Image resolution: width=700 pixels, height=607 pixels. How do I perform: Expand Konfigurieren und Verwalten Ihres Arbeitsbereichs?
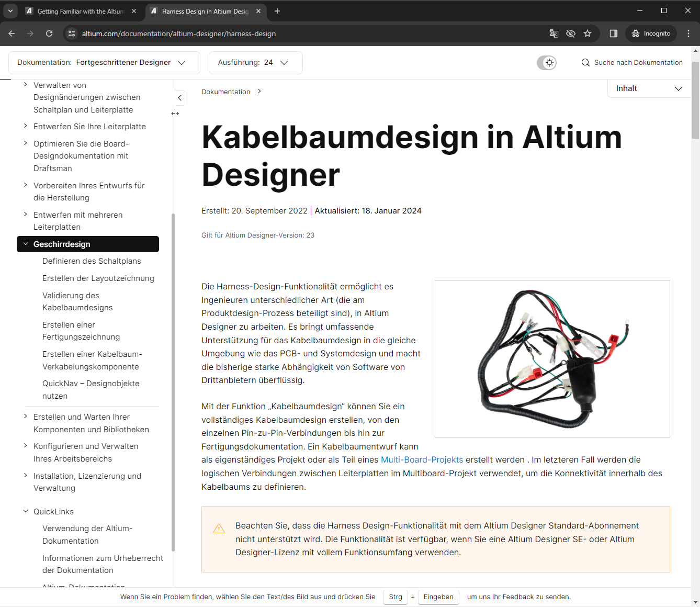pyautogui.click(x=26, y=445)
